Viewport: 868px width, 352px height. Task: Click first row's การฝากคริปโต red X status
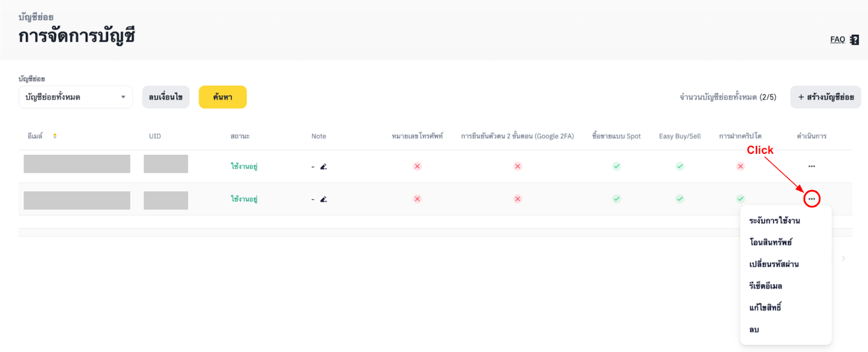tap(741, 166)
